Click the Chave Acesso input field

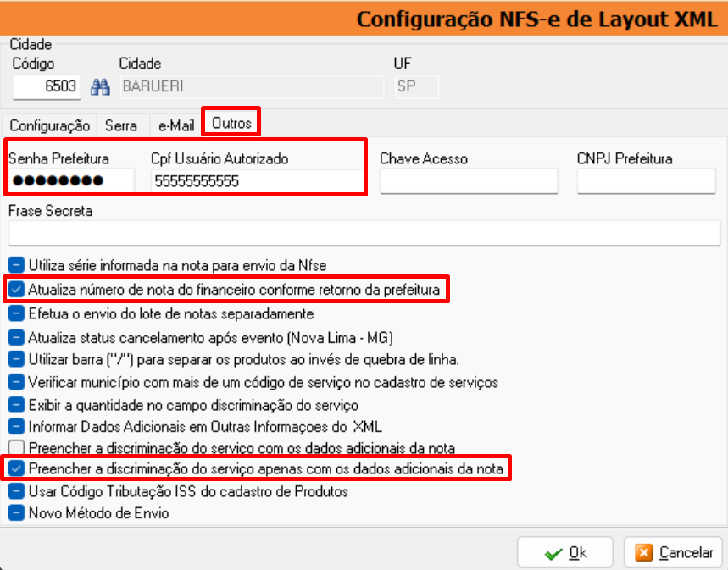(x=469, y=180)
